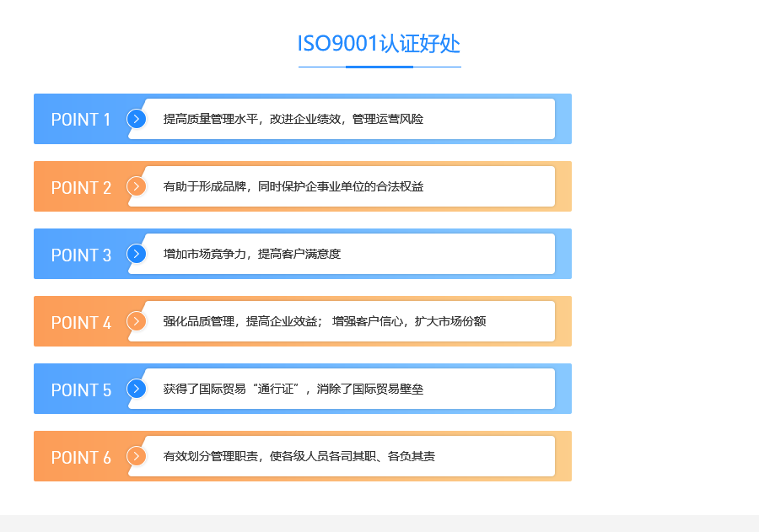Screen dimensions: 759x532
Task: Click the orange arrow icon beside POINT 2
Action: 137,186
